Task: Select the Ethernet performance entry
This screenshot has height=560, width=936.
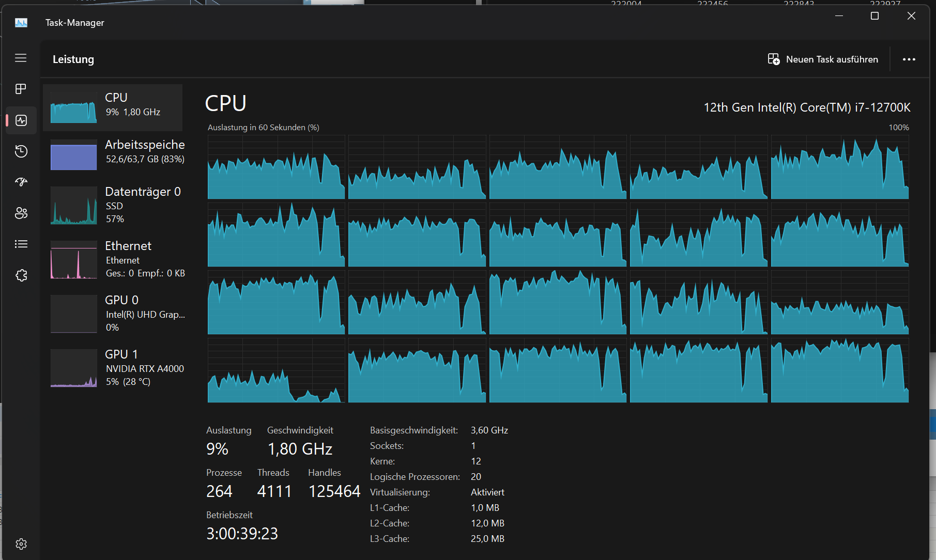Action: 113,259
